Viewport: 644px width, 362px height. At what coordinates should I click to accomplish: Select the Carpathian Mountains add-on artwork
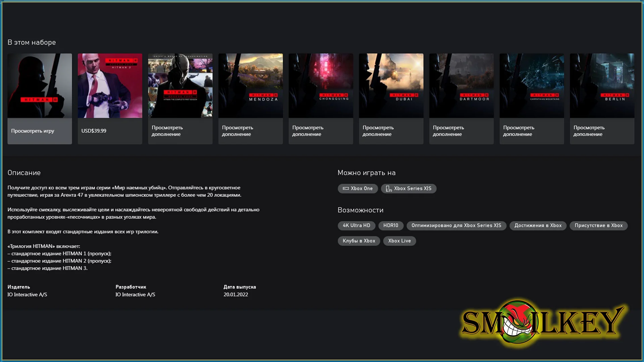(x=532, y=85)
